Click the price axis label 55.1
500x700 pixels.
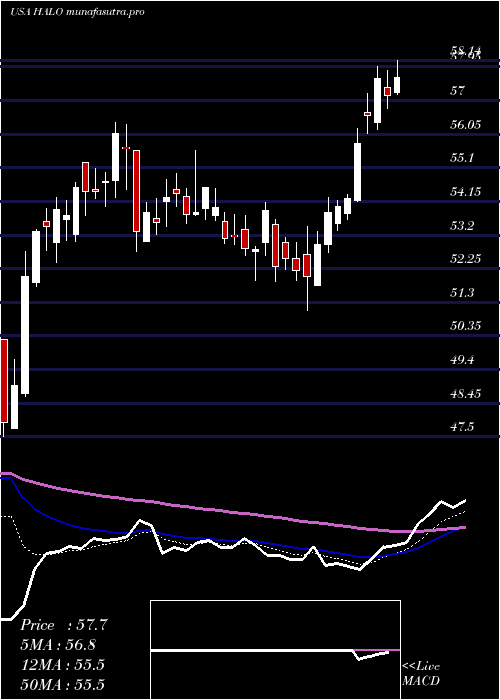click(x=462, y=158)
